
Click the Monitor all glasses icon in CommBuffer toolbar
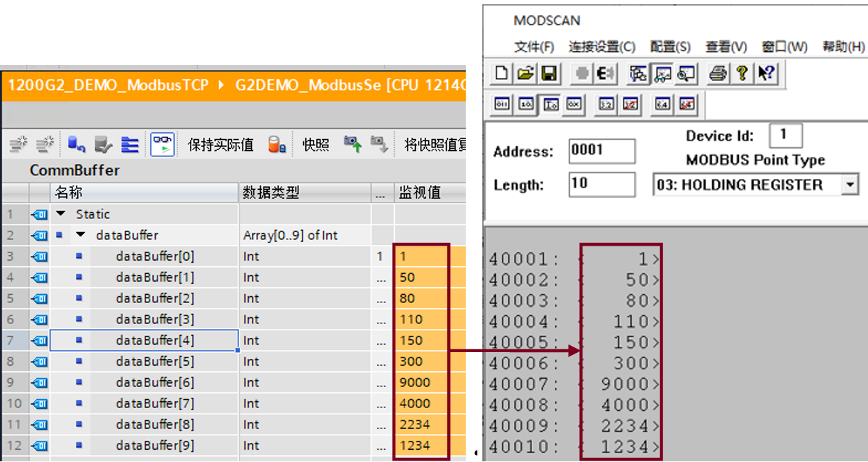coord(162,144)
